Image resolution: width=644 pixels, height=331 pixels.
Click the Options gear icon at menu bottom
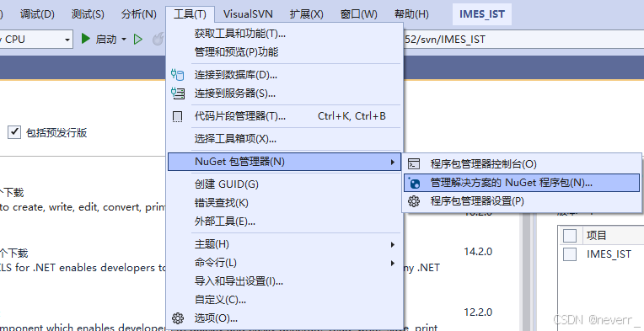coord(177,318)
